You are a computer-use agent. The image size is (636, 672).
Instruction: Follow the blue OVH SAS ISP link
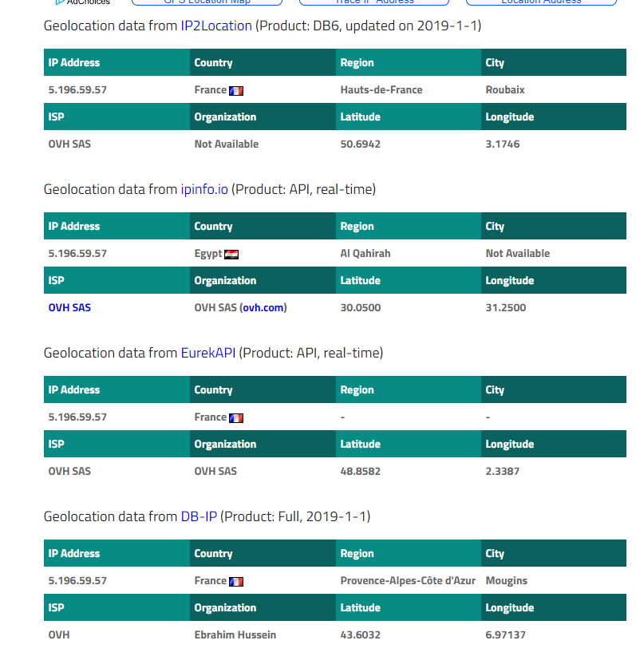(70, 308)
